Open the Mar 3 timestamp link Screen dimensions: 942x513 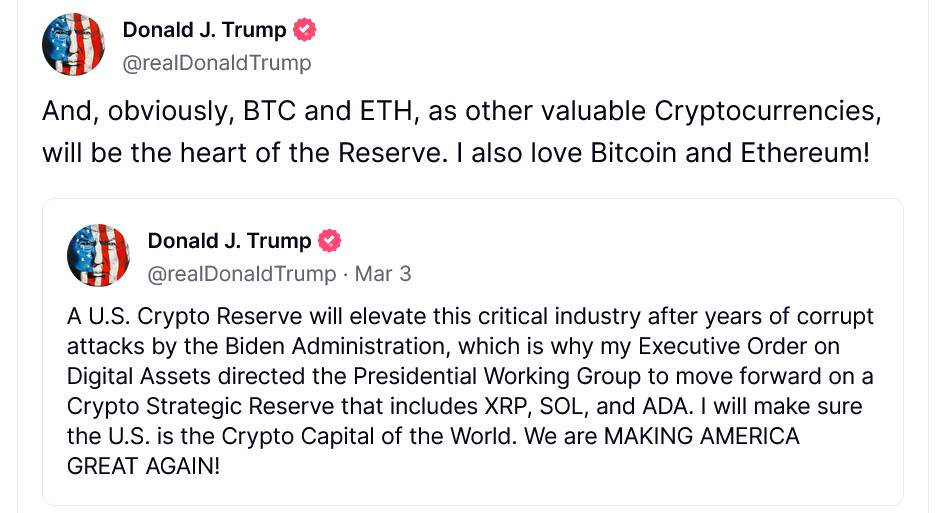pos(383,274)
